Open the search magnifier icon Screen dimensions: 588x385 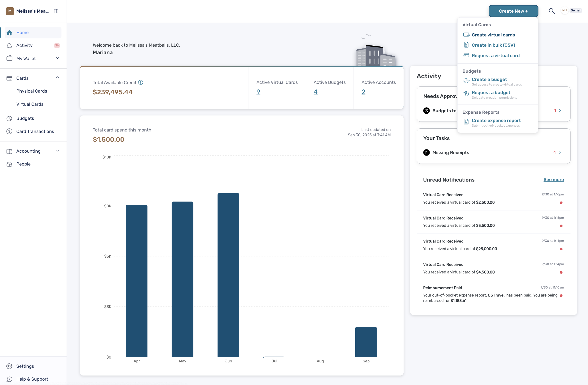[552, 11]
